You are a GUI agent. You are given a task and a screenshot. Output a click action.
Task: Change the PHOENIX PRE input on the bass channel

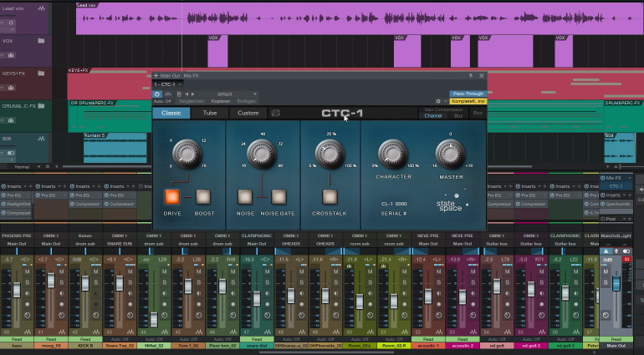point(17,236)
